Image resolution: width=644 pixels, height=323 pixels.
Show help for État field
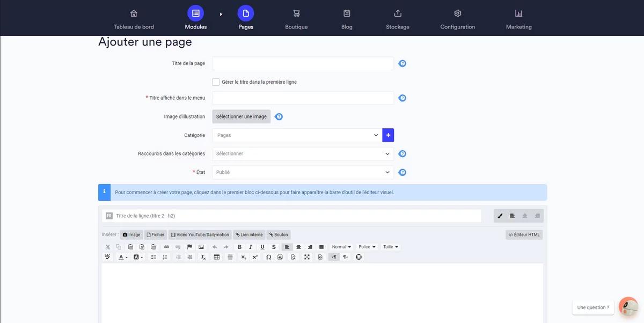pos(402,172)
